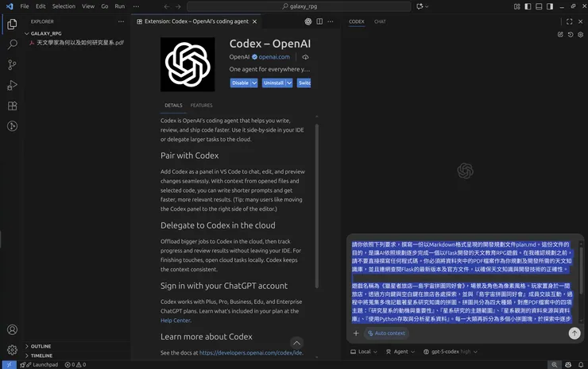Open the Edit menu
588x369 pixels.
41,6
